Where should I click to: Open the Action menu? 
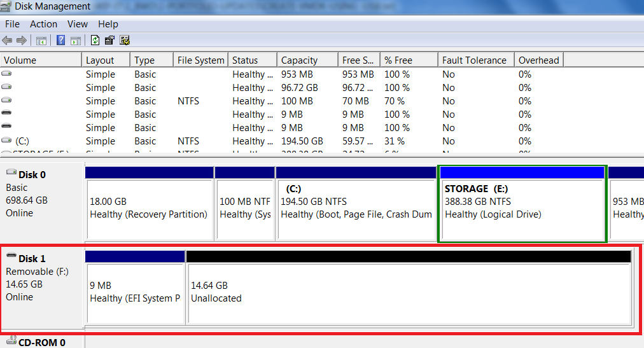pos(43,24)
